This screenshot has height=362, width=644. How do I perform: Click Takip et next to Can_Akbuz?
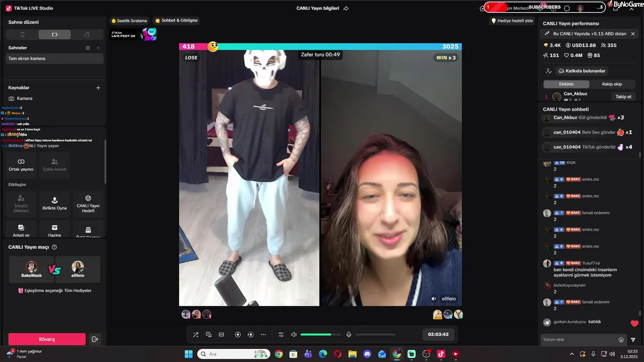click(x=623, y=97)
